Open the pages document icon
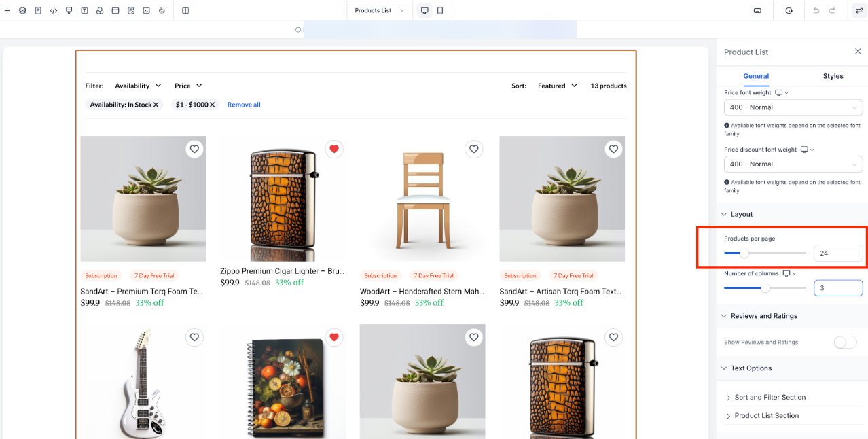Image resolution: width=868 pixels, height=439 pixels. 38,10
